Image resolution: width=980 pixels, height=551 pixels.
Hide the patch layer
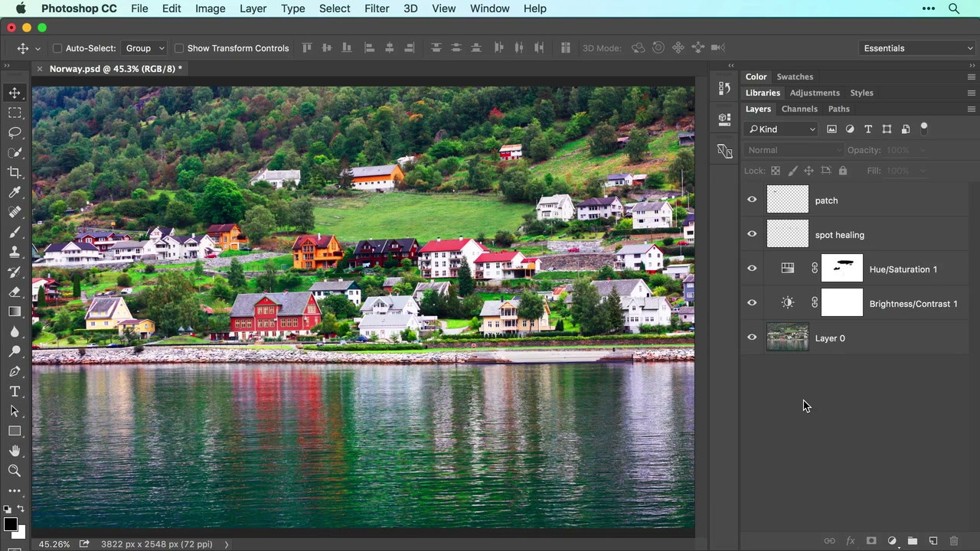coord(752,200)
